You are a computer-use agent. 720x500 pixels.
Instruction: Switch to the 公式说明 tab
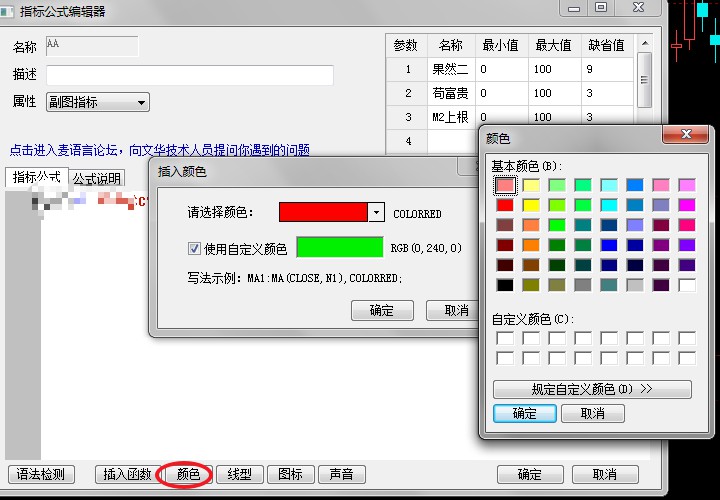point(97,179)
